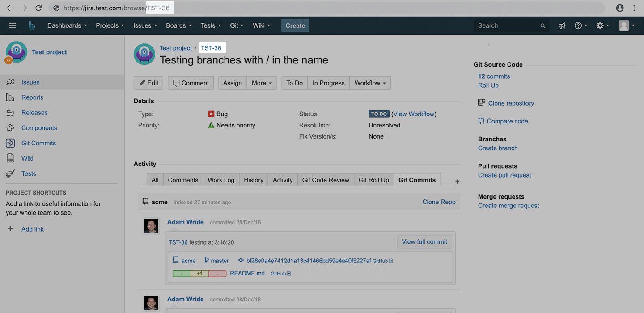
Task: Expand the More dropdown button
Action: 262,83
